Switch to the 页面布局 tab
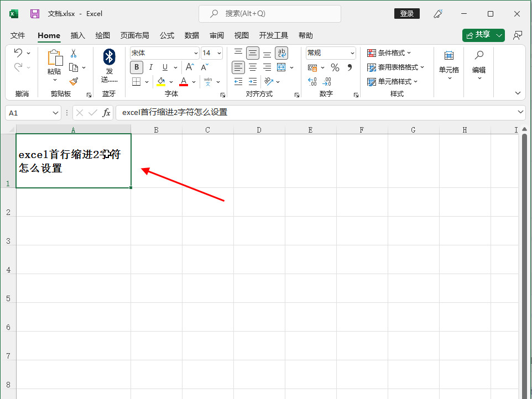532x399 pixels. 134,35
